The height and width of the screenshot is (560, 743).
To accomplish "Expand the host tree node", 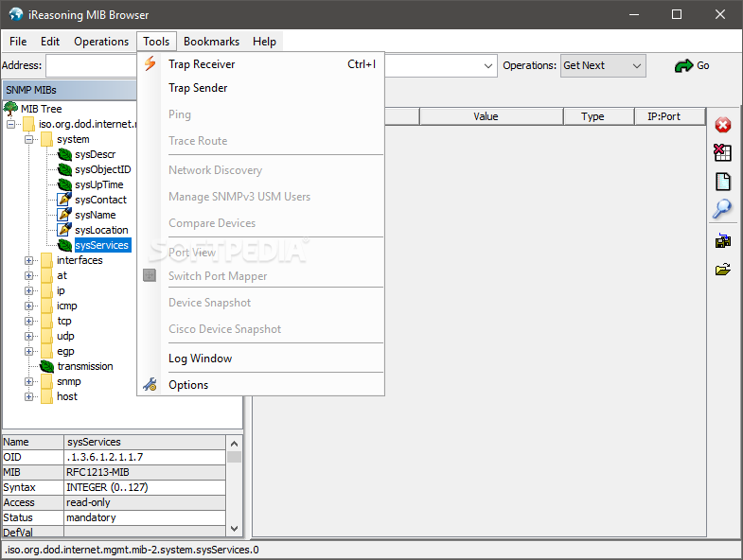I will point(29,397).
